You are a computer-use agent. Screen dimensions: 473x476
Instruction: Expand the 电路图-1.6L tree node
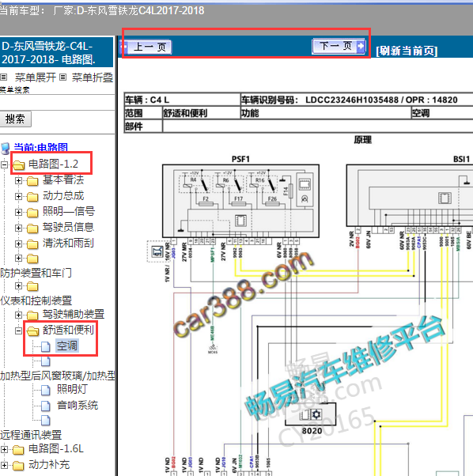(x=4, y=450)
